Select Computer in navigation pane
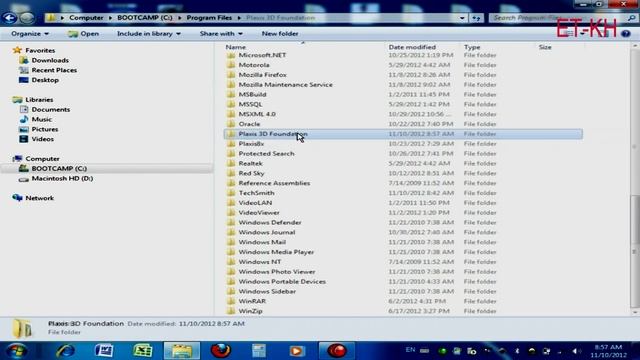The image size is (640, 360). tap(42, 158)
